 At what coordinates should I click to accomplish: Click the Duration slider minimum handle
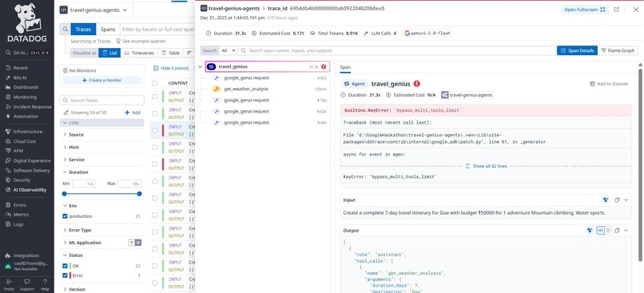point(64,194)
